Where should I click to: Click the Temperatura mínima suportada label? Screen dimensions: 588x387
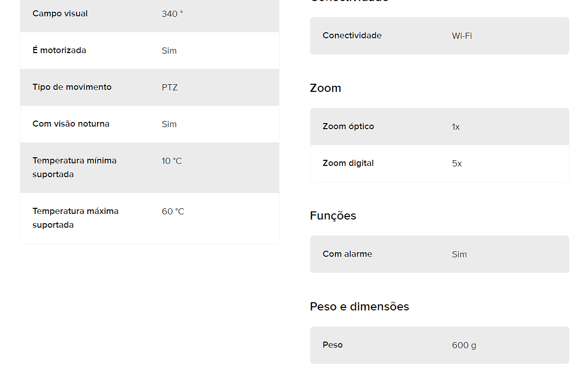[74, 167]
